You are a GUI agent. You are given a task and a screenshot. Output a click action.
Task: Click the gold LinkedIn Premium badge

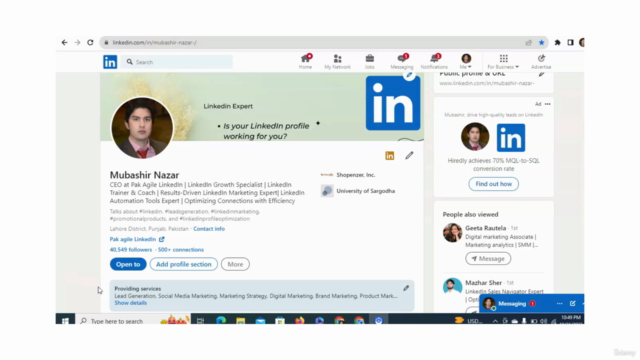pos(390,156)
